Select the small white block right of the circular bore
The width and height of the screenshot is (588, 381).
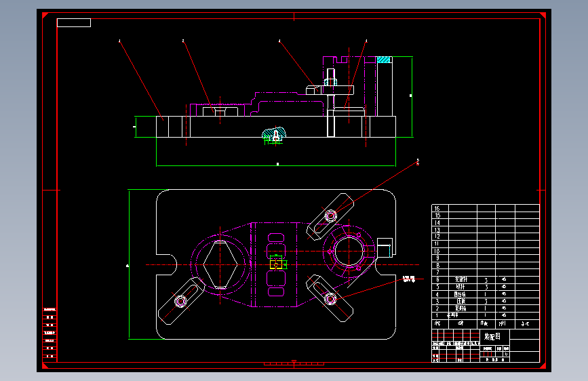click(385, 248)
